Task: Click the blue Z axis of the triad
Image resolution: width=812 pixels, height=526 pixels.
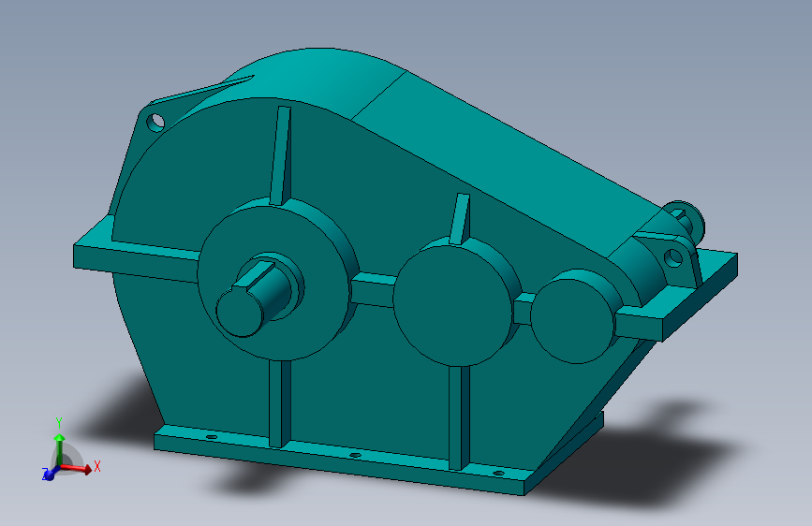Action: tap(49, 474)
